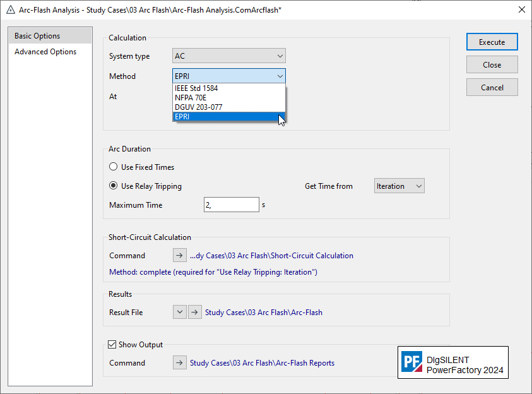Screen dimensions: 532x394
Task: Open the Arc-Flash Reports command via its arrow icon
Action: (179, 362)
